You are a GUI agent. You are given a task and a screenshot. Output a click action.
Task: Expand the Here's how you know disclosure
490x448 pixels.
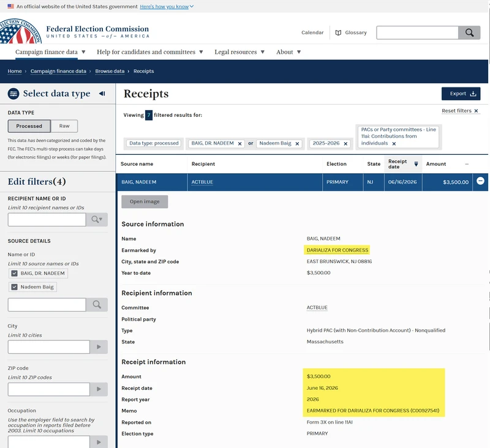pos(167,7)
